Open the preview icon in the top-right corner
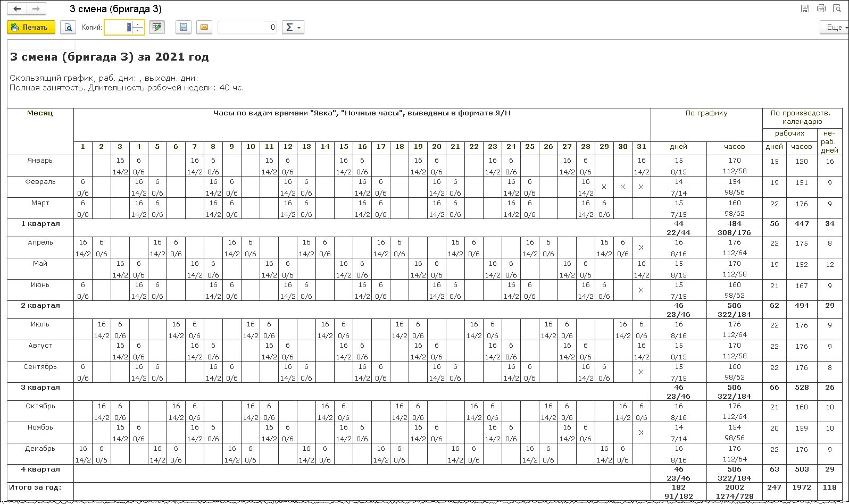 (x=837, y=9)
